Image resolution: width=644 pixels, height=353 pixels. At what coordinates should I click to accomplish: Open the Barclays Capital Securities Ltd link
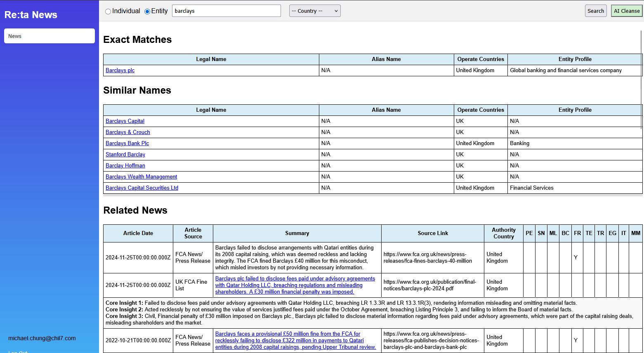(142, 188)
